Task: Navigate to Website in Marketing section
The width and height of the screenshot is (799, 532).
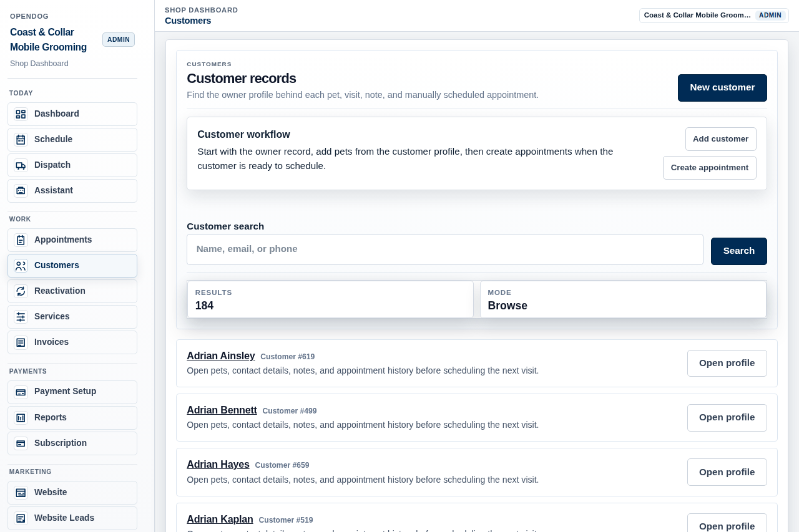Action: (72, 493)
